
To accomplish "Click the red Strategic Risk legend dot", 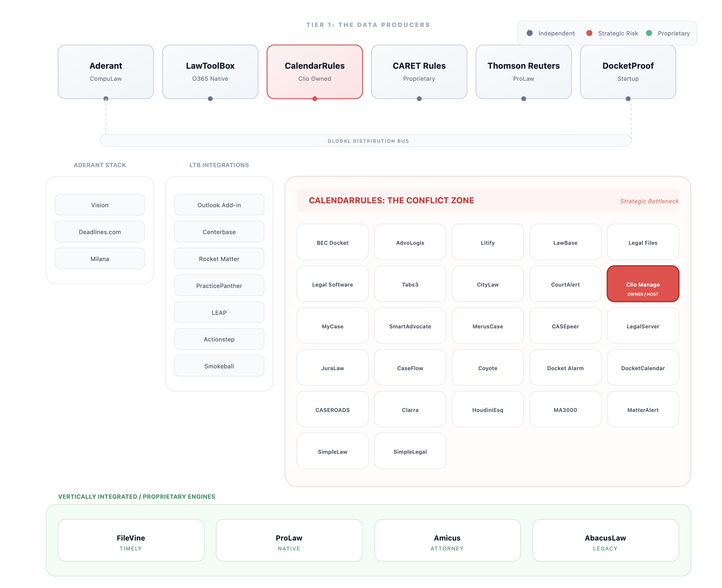I will point(589,33).
